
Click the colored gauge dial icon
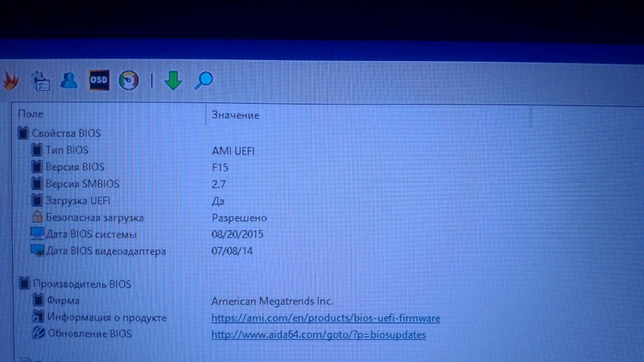click(x=129, y=80)
